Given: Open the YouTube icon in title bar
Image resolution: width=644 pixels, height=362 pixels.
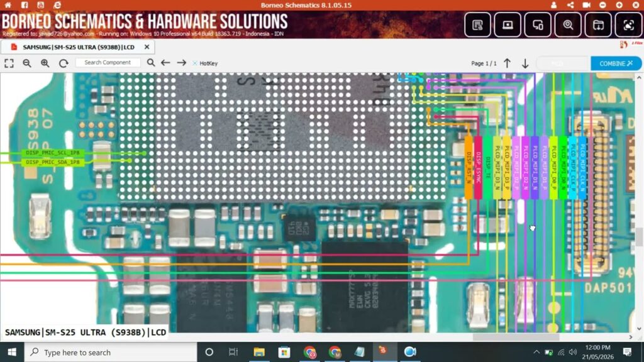Looking at the screenshot, I should coord(41,5).
